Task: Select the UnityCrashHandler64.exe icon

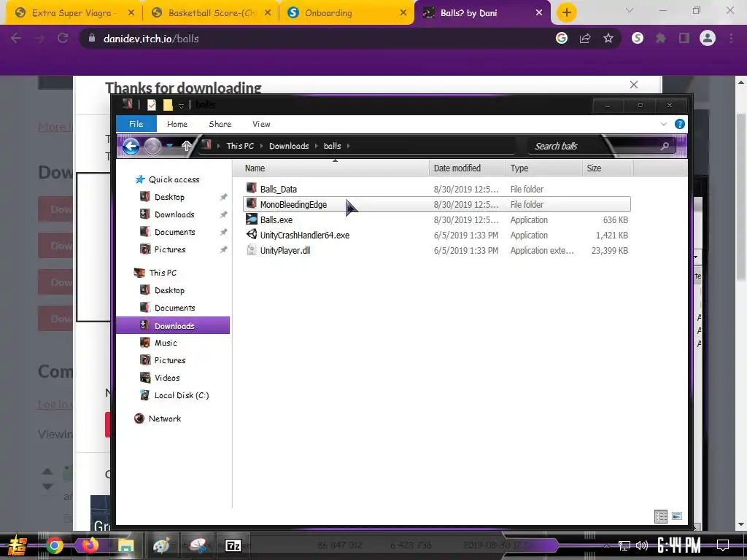Action: pos(252,235)
